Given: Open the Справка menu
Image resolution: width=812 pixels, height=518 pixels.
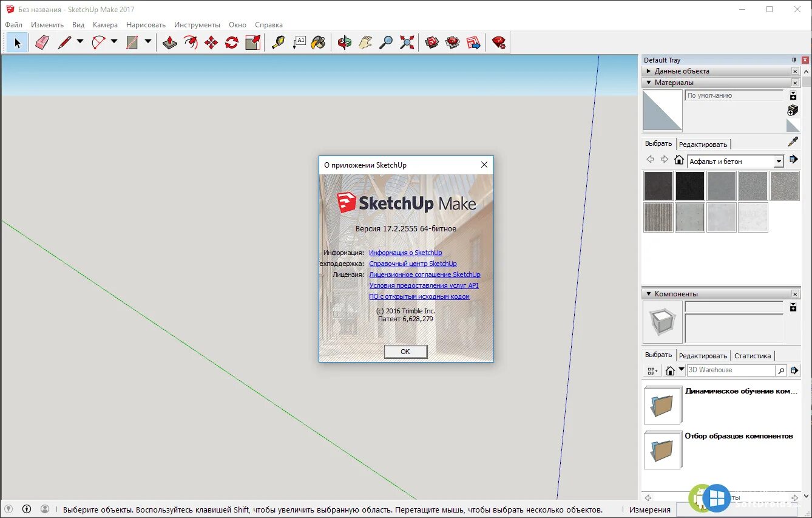Looking at the screenshot, I should [x=269, y=25].
